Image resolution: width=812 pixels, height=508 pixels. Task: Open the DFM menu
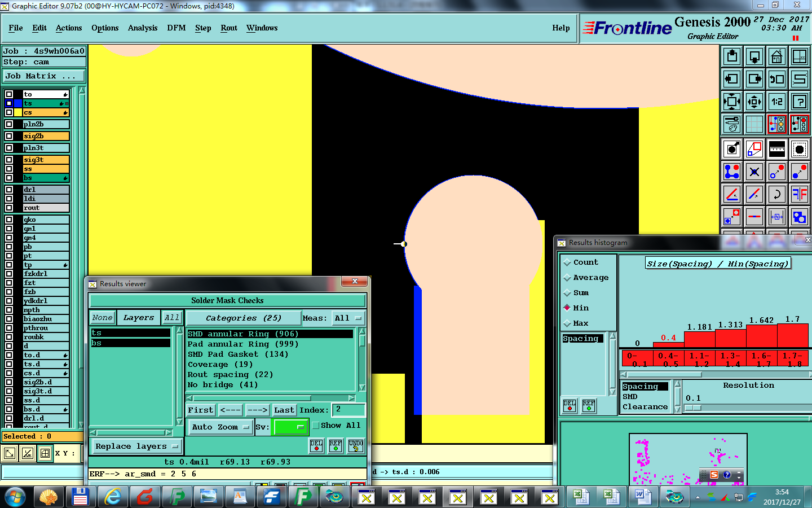[x=176, y=28]
